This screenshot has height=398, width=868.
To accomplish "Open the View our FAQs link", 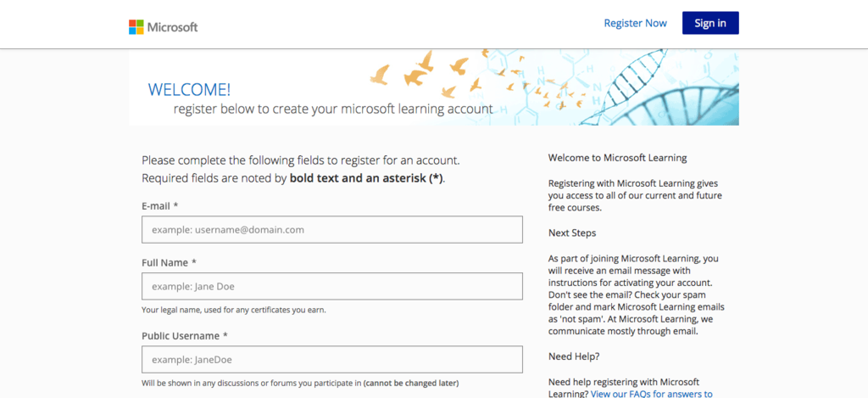I will pyautogui.click(x=652, y=394).
